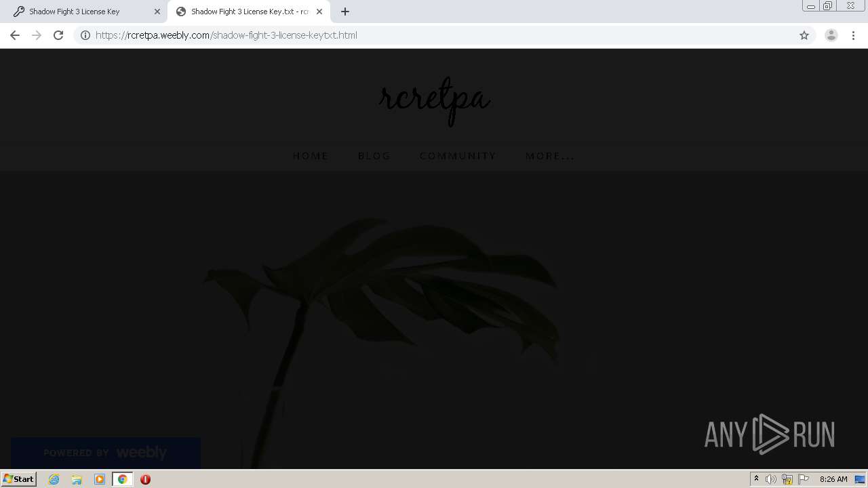The width and height of the screenshot is (868, 488).
Task: Select the Shadow Fight 3 License Key.txt tab
Action: 250,12
